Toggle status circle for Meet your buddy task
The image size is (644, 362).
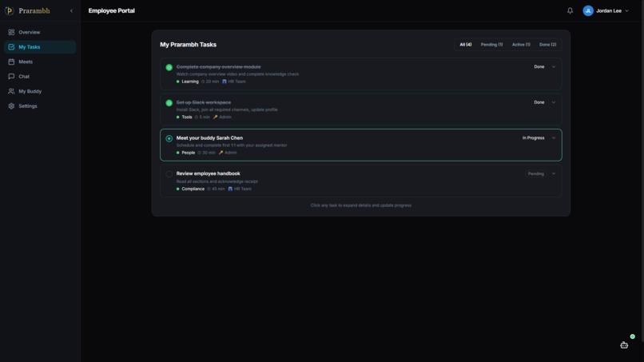[x=169, y=138]
